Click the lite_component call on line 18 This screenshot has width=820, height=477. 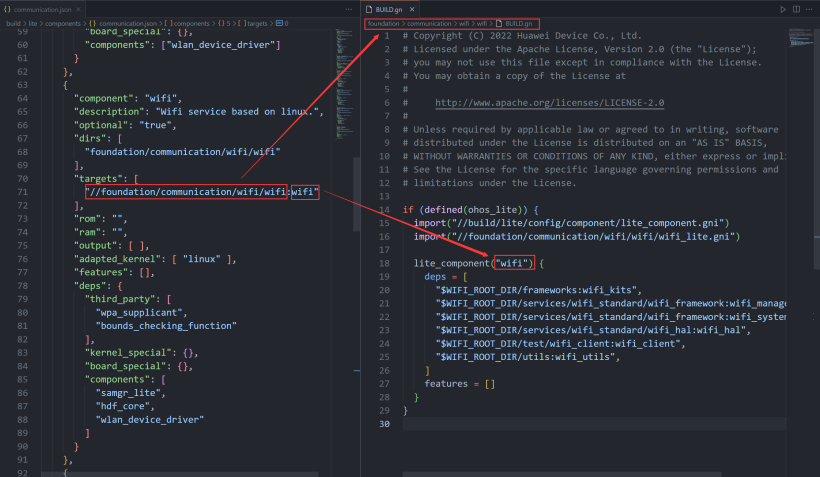(479, 264)
